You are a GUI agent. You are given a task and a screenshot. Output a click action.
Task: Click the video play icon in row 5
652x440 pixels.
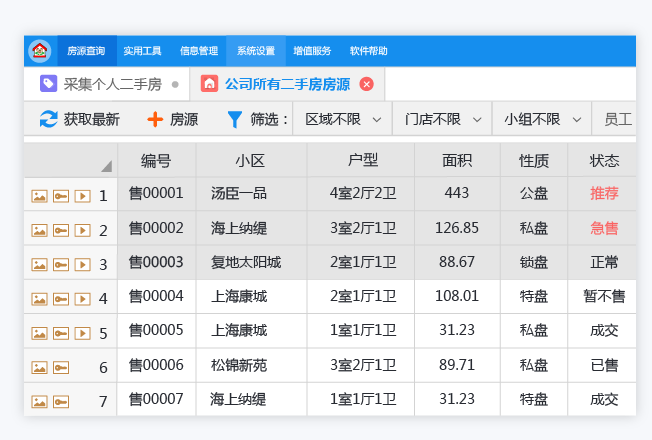tap(82, 333)
